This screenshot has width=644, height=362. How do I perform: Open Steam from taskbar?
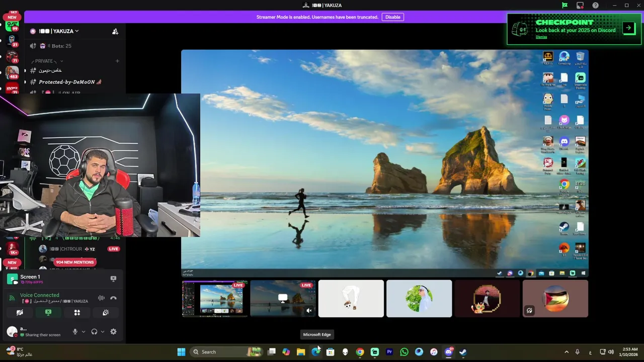pyautogui.click(x=463, y=352)
